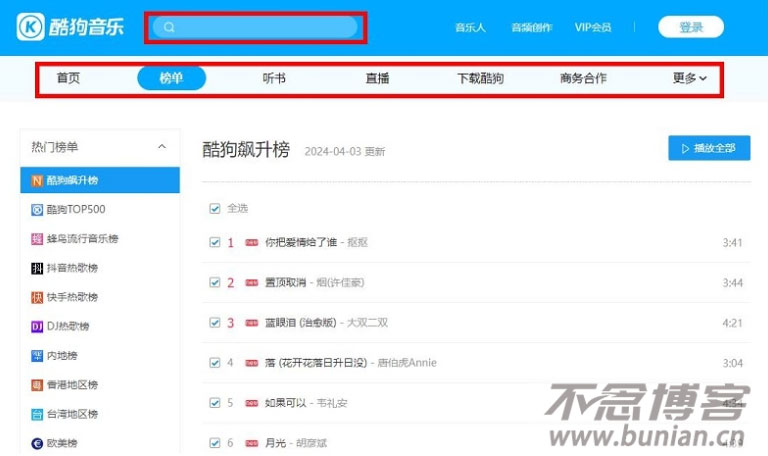Click the red badge beside 月光

pyautogui.click(x=252, y=443)
